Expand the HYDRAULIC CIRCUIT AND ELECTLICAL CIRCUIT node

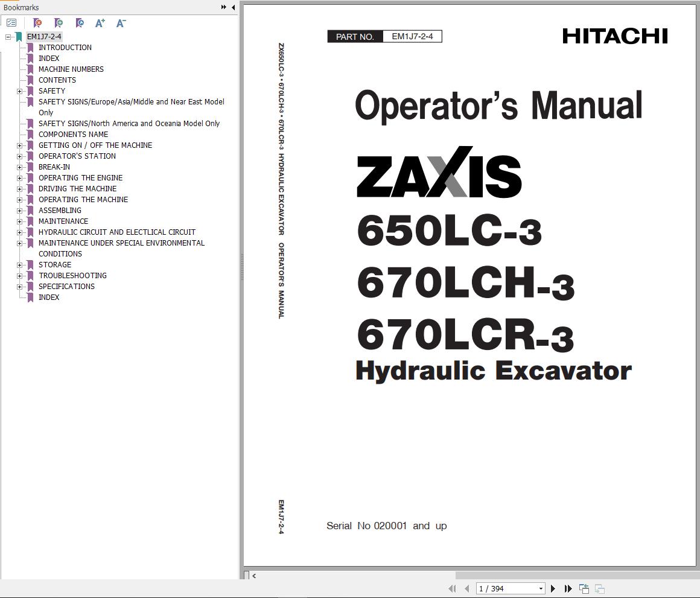20,232
